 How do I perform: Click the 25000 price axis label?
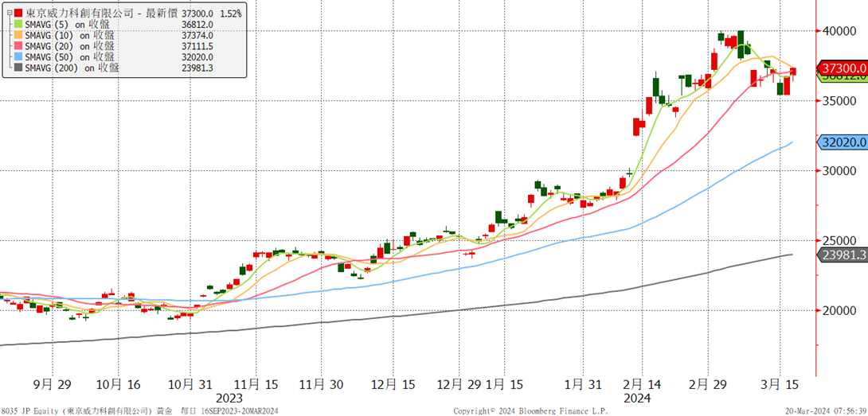point(841,241)
